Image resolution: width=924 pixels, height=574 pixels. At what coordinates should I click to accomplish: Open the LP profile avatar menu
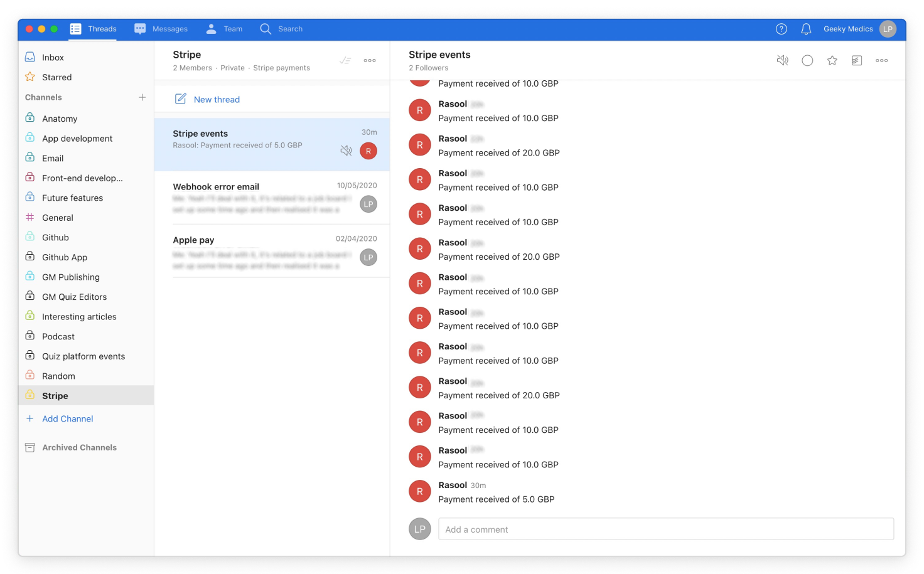[888, 29]
